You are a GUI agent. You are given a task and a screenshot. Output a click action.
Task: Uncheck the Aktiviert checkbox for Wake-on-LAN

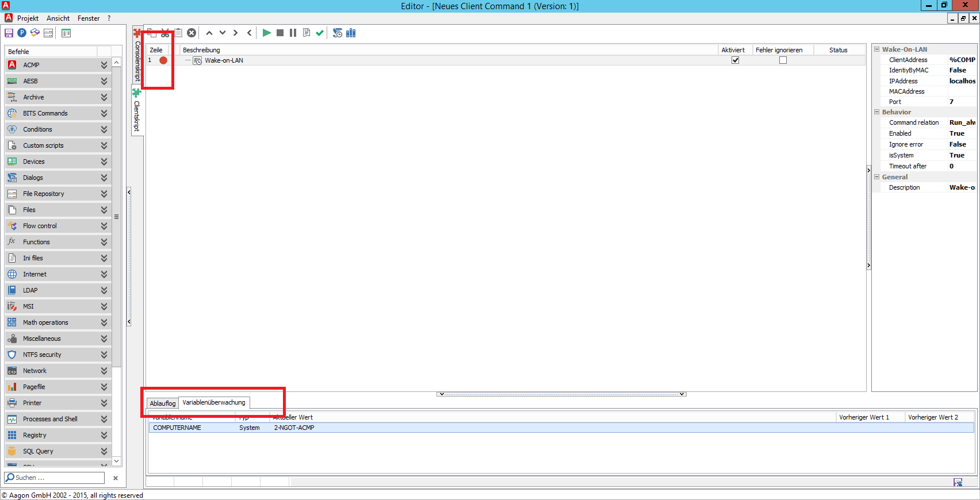pos(735,60)
